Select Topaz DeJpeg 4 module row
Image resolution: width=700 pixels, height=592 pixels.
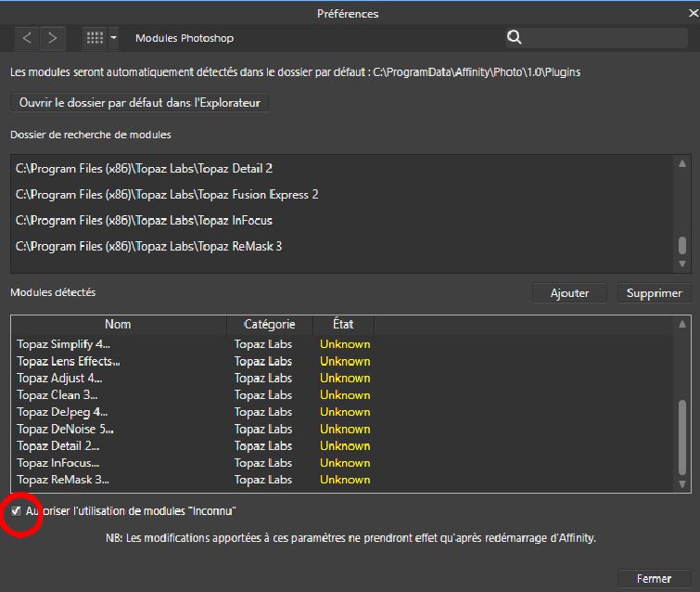click(342, 412)
